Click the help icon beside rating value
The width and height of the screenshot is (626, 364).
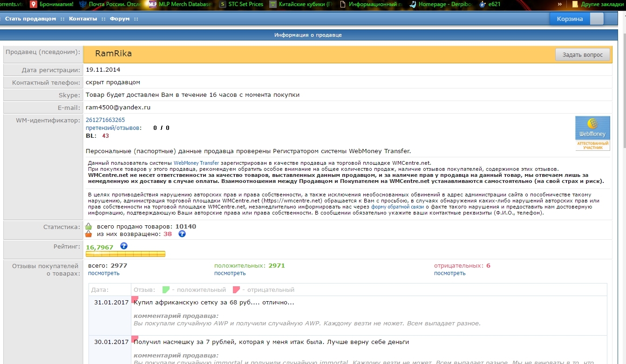[x=123, y=246]
